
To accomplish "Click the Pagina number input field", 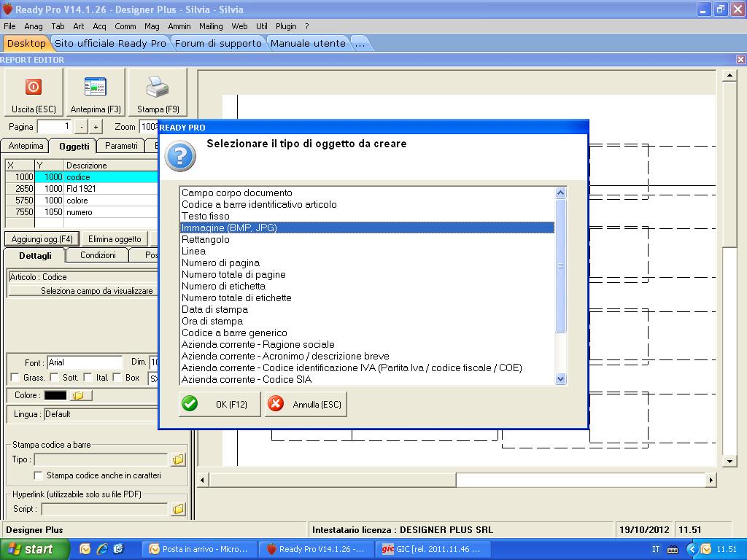I will [x=54, y=127].
